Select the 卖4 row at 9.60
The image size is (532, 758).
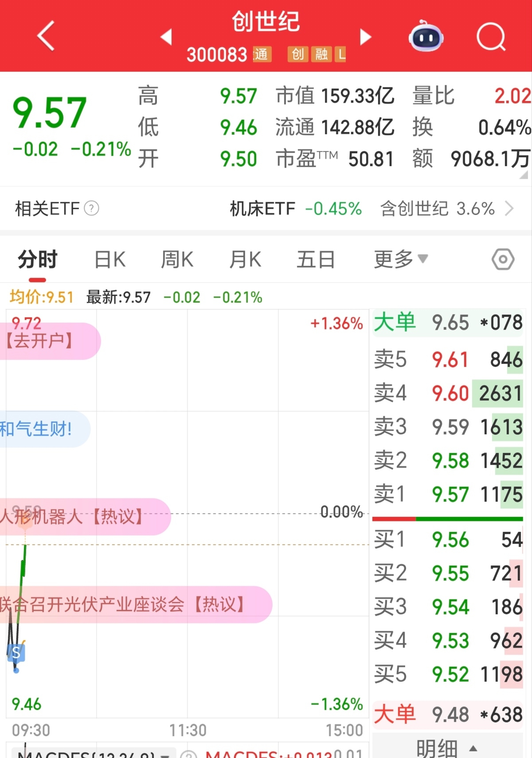point(448,393)
